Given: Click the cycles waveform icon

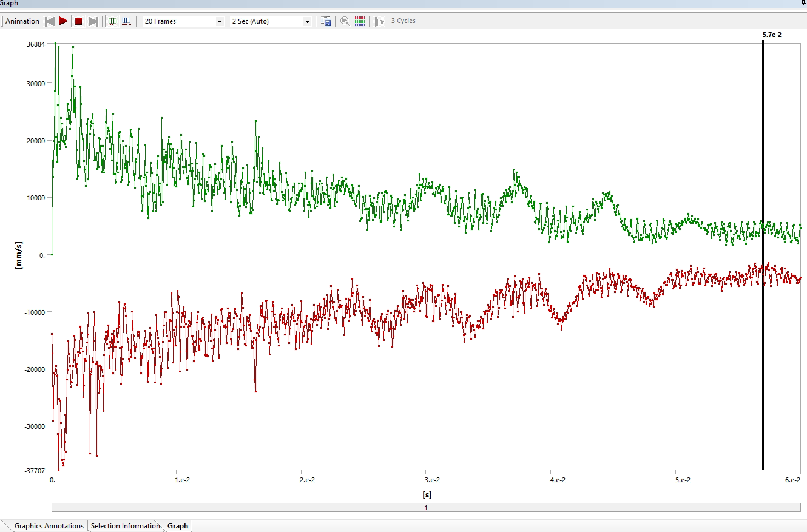Looking at the screenshot, I should [x=380, y=21].
